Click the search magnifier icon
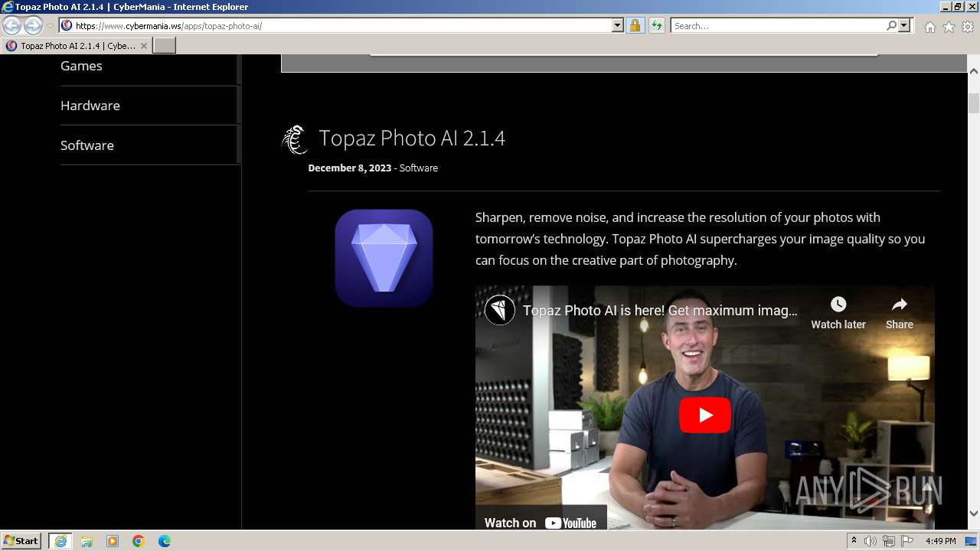 point(891,26)
